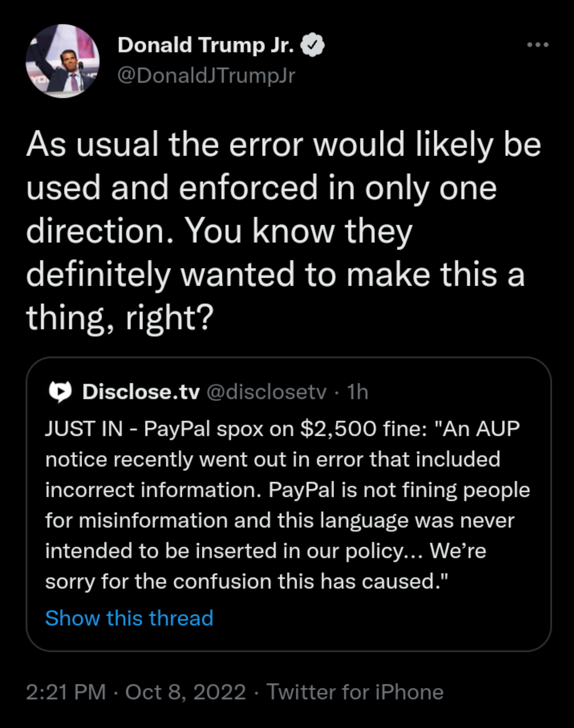Click "used and enforced in only one" line
Viewport: 574px width, 728px height.
click(261, 188)
